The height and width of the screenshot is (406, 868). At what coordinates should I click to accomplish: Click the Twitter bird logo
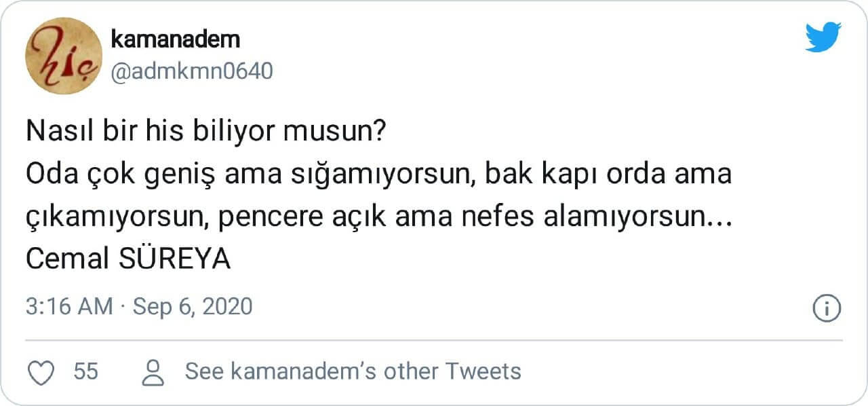click(823, 37)
